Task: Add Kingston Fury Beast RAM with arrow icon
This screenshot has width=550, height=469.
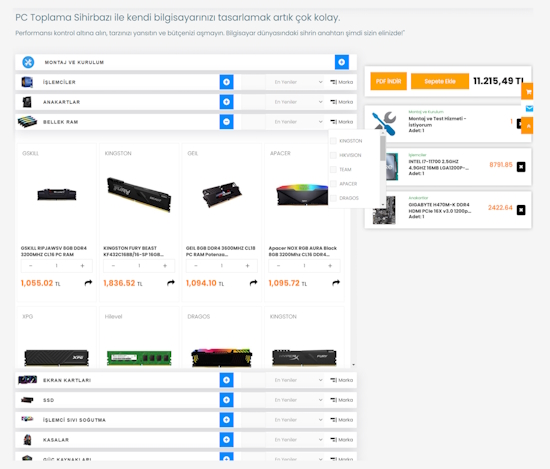Action: point(171,283)
